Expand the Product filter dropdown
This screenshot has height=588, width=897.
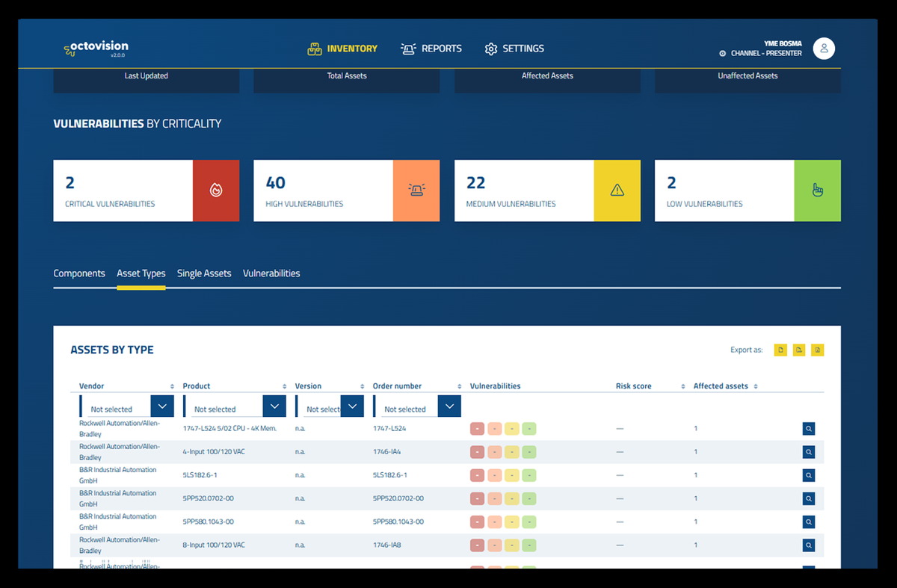point(274,406)
